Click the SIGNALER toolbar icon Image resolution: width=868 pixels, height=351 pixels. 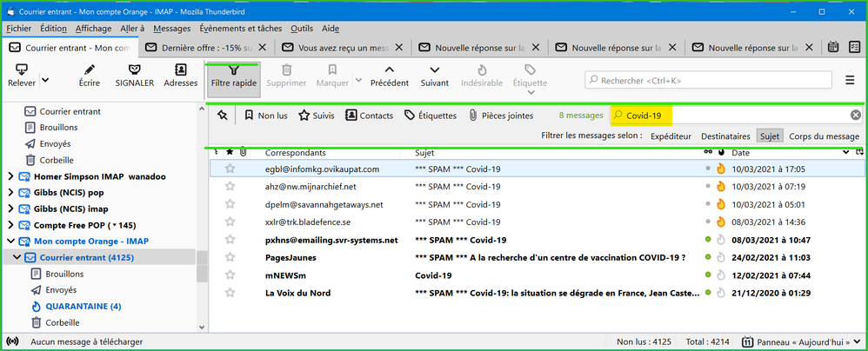tap(134, 70)
